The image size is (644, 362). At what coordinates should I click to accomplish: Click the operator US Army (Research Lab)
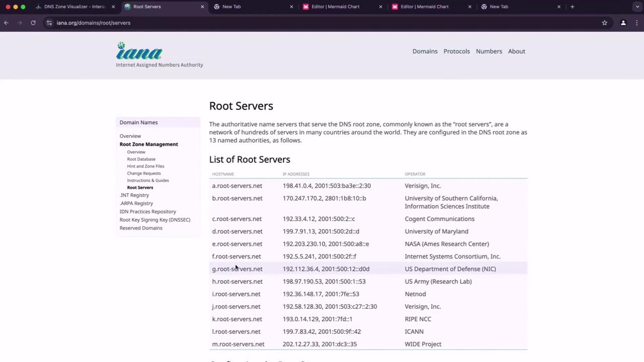click(439, 282)
